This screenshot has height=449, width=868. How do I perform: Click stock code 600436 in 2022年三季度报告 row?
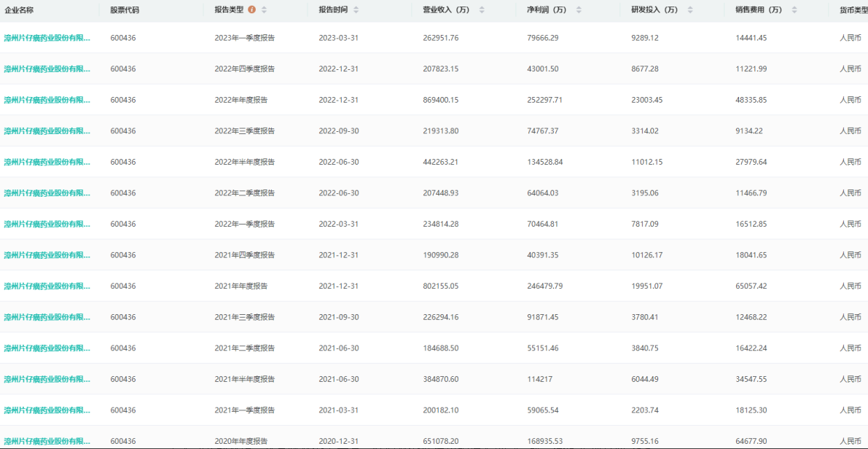click(123, 131)
